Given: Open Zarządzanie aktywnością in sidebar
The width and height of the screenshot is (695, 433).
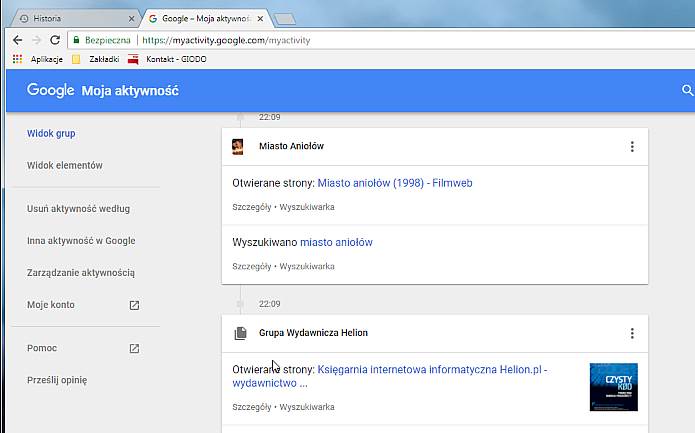Looking at the screenshot, I should click(81, 273).
